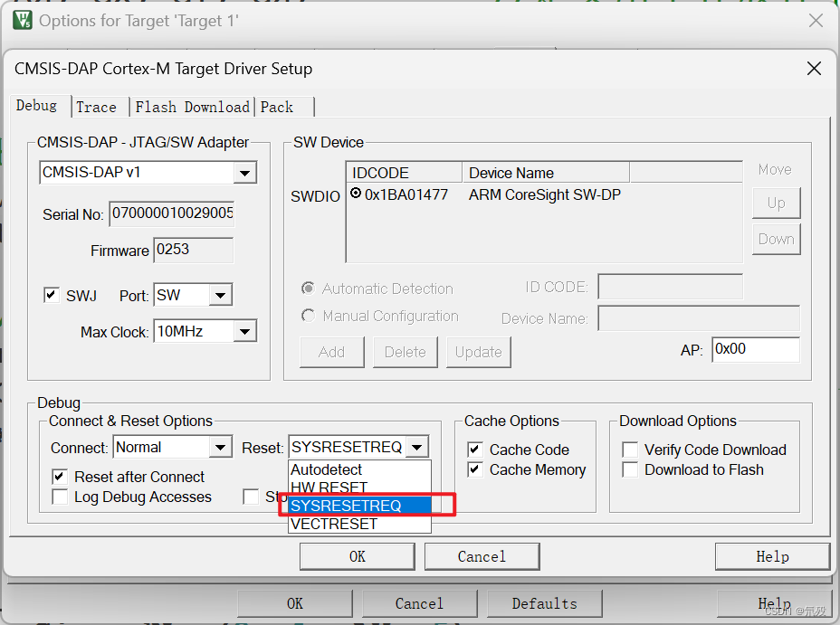Switch to the Pack tab
The width and height of the screenshot is (840, 625).
tap(276, 107)
